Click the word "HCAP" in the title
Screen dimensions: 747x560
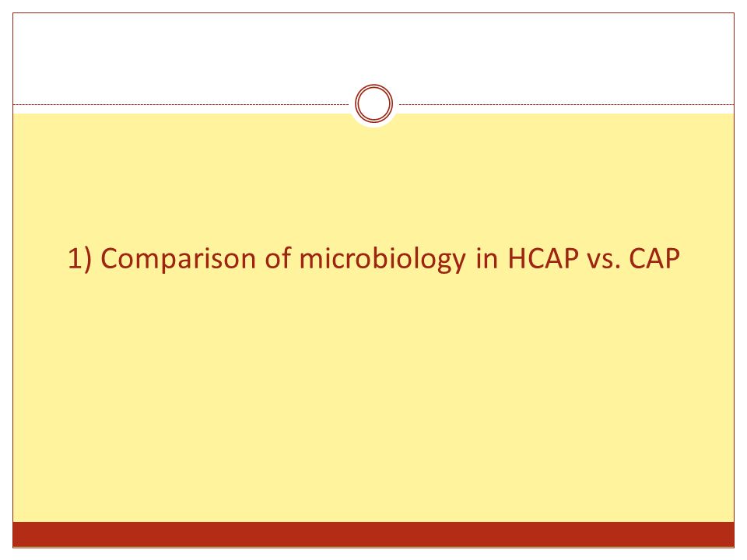click(542, 258)
